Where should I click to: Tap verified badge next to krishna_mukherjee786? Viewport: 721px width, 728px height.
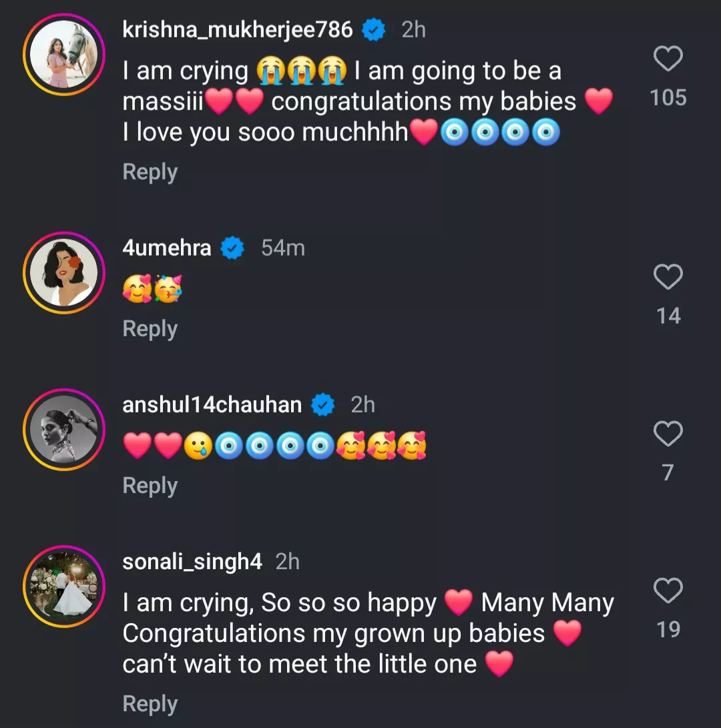coord(374,30)
